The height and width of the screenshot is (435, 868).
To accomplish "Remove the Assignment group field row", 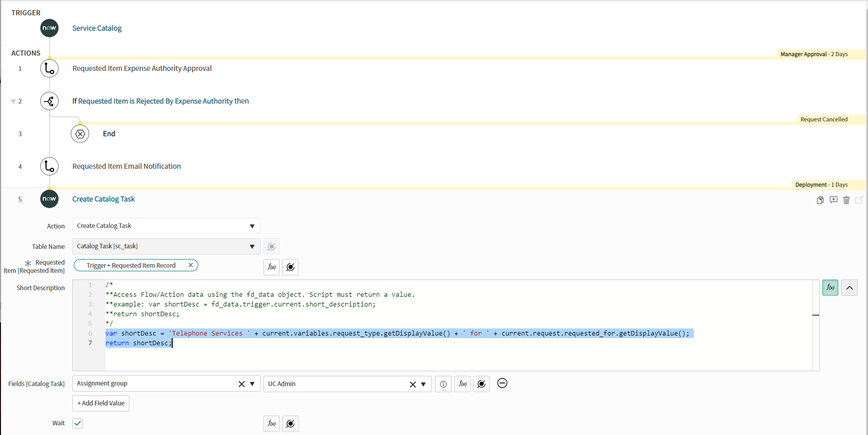I will coord(502,383).
